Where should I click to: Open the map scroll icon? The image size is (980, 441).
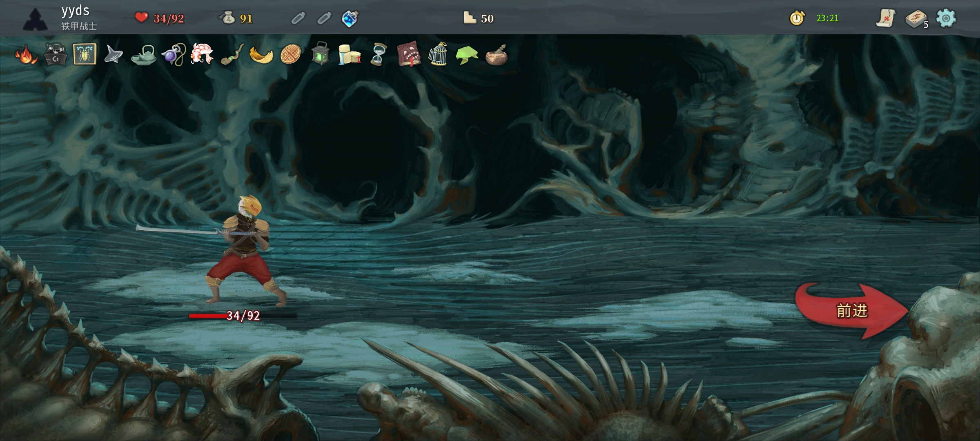[886, 18]
